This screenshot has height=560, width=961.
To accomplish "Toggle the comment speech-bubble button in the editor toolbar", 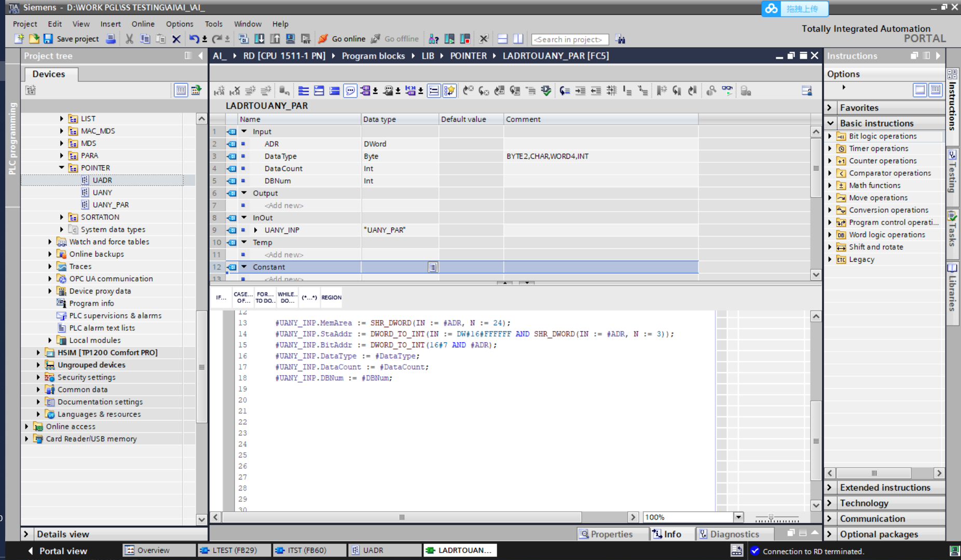I will [x=350, y=91].
